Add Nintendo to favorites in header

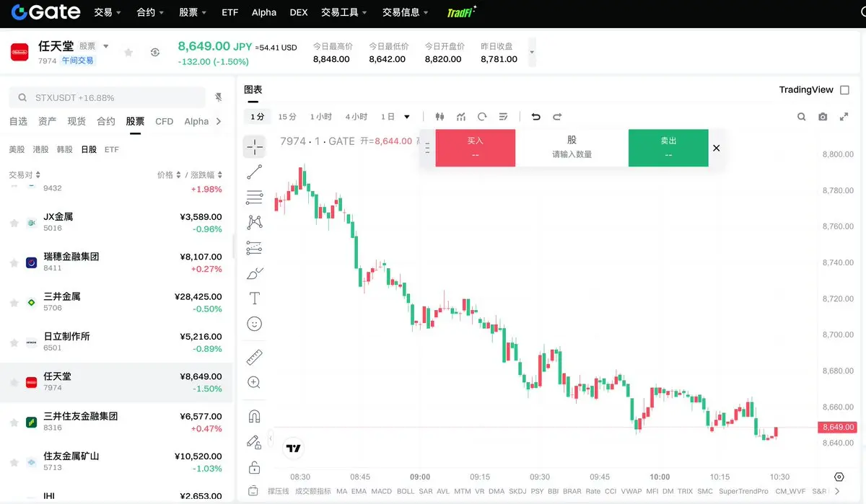click(128, 52)
